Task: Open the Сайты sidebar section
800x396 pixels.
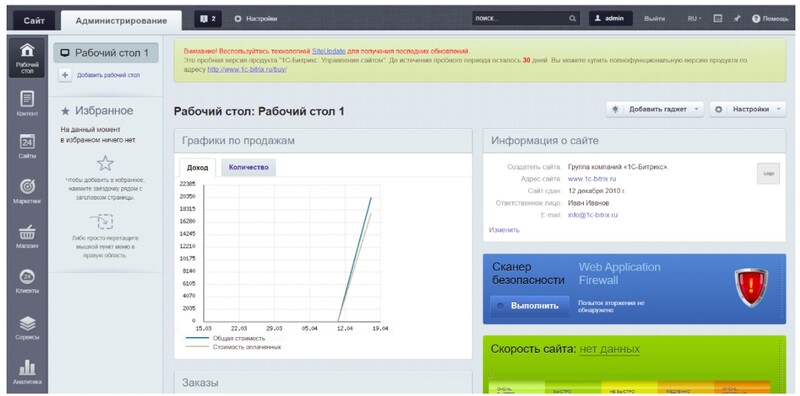Action: click(27, 146)
